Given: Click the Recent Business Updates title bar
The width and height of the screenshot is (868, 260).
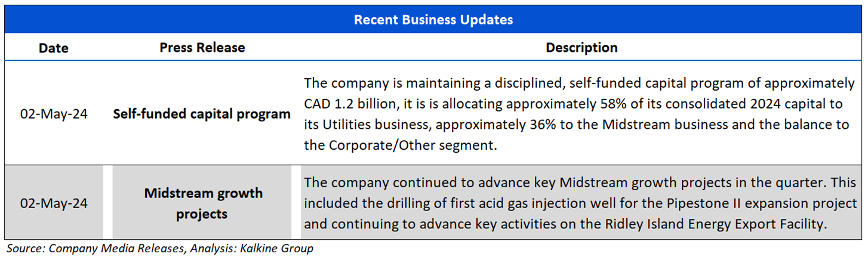Looking at the screenshot, I should pos(433,20).
